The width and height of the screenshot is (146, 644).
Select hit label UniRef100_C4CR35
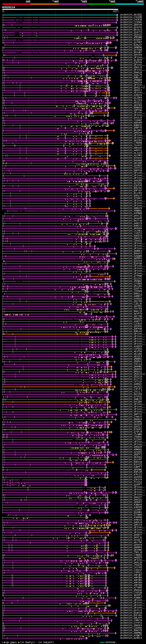[x=131, y=20]
